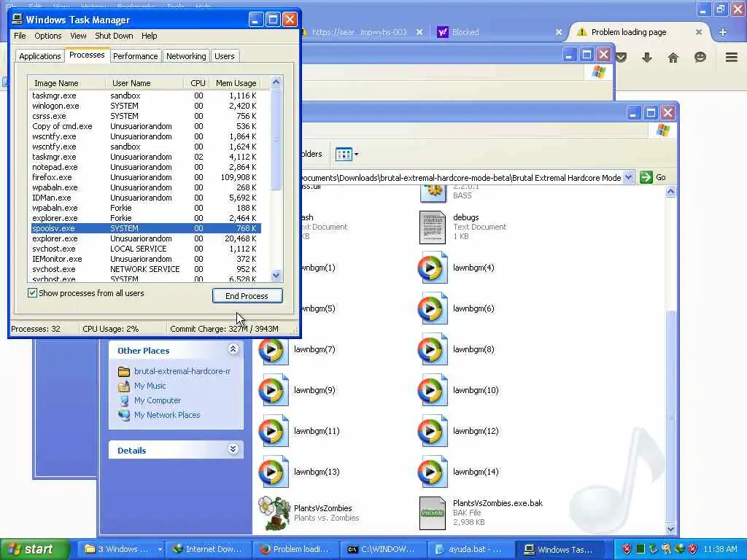Expand grouped Windows Explorer taskbar button arrow
This screenshot has height=560, width=747.
(160, 550)
